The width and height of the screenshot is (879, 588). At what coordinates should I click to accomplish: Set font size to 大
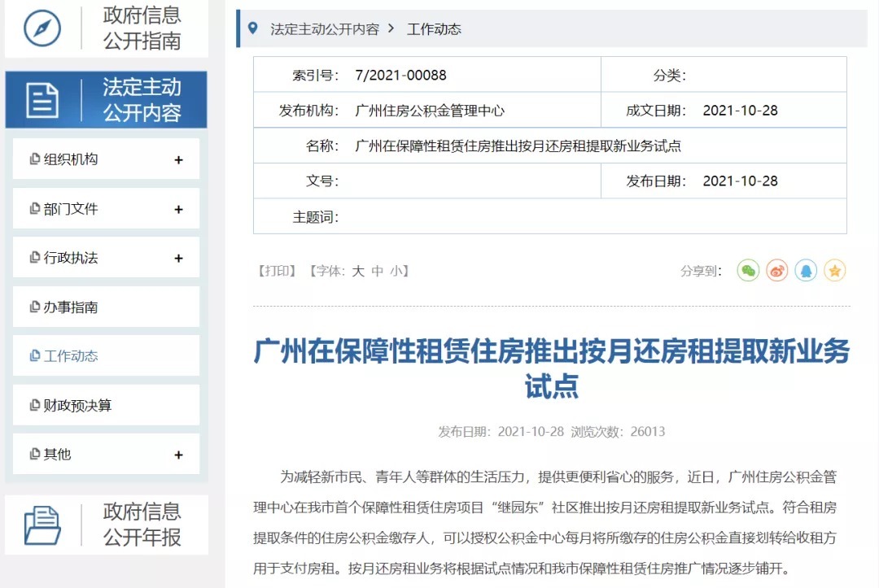pyautogui.click(x=358, y=272)
